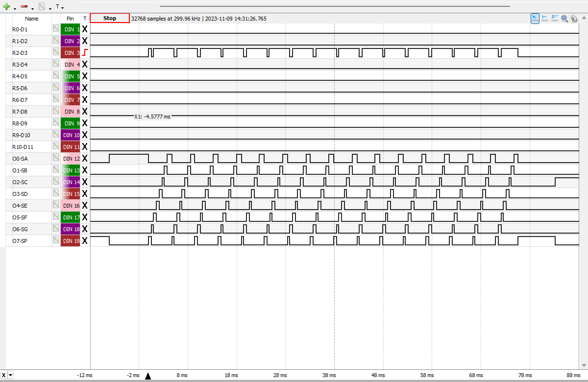This screenshot has height=382, width=588.
Task: Click the Name column header
Action: click(x=32, y=19)
